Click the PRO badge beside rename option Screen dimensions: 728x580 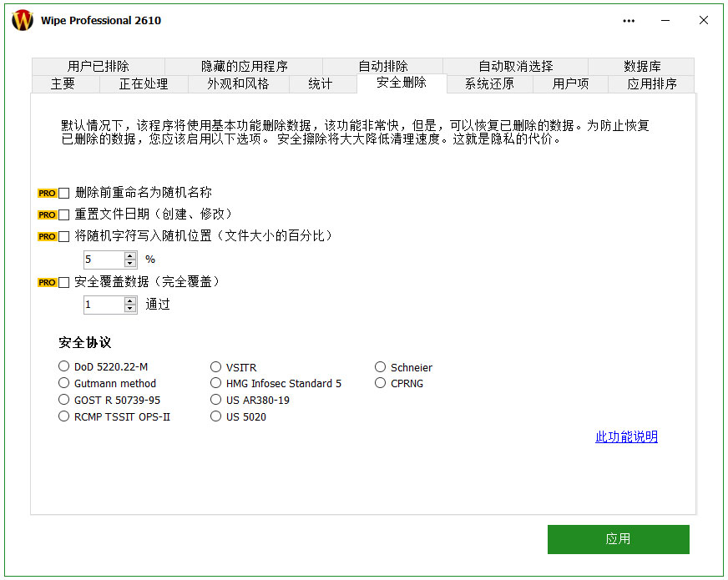47,193
